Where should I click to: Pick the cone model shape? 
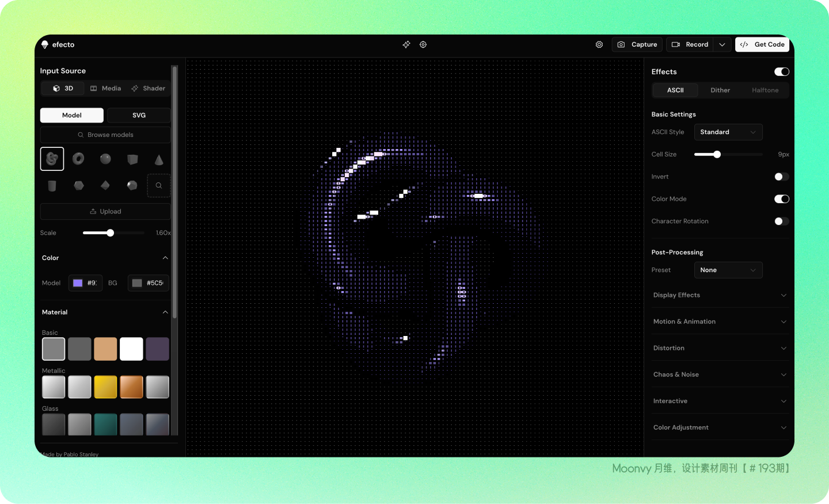click(x=159, y=159)
